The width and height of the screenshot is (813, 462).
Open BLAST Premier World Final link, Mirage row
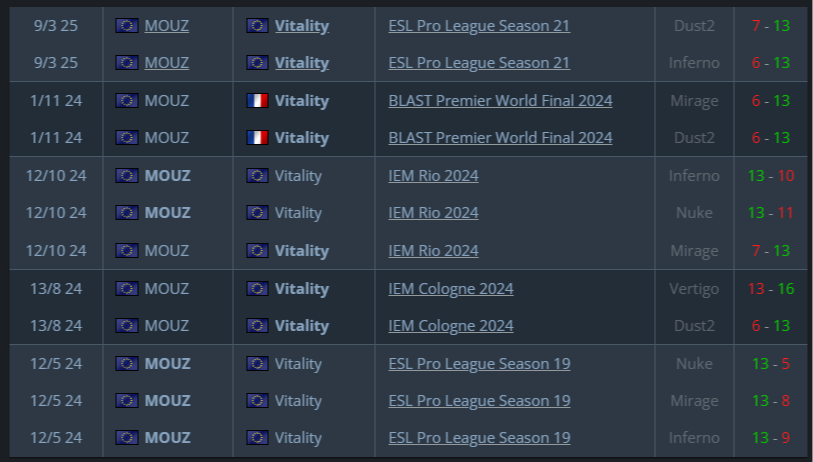[x=500, y=101]
